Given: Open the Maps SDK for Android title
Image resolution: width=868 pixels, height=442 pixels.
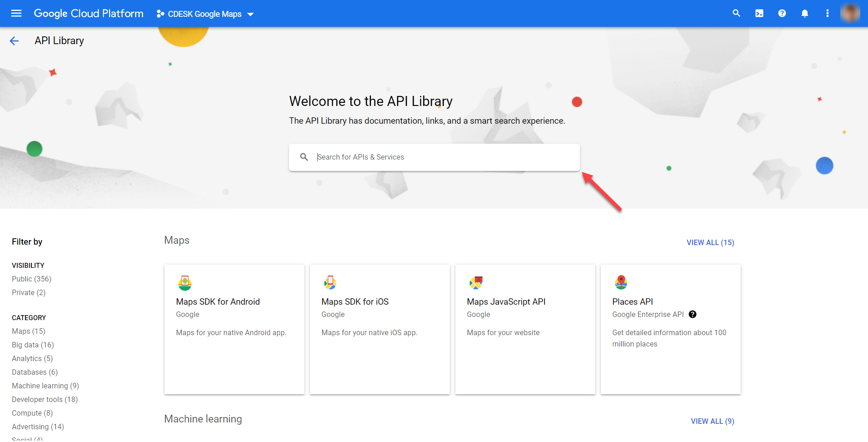Looking at the screenshot, I should [218, 301].
